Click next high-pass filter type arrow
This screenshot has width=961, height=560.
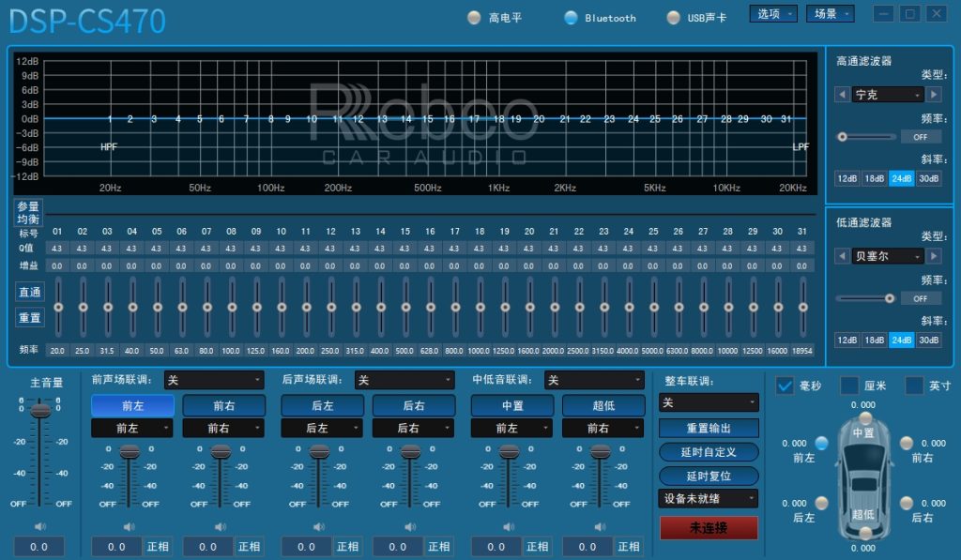(934, 95)
